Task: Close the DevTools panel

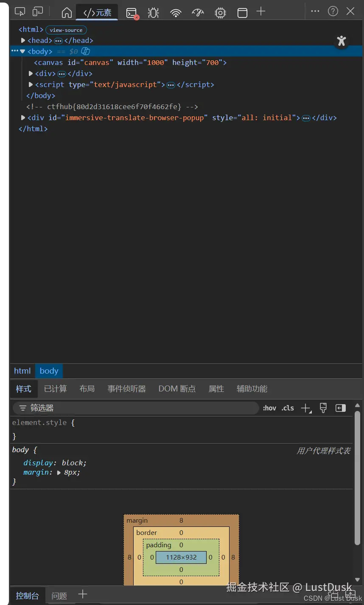Action: (350, 11)
